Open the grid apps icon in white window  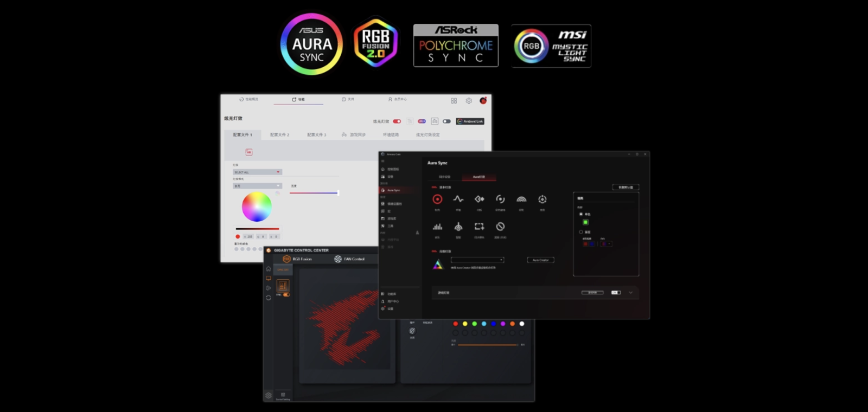tap(454, 101)
